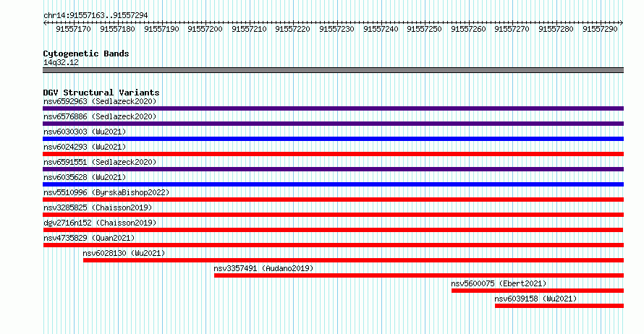Screen dimensions: 644x334
Task: Click the nsv6592963 (Sedlazeck2020) label
Action: pyautogui.click(x=100, y=101)
